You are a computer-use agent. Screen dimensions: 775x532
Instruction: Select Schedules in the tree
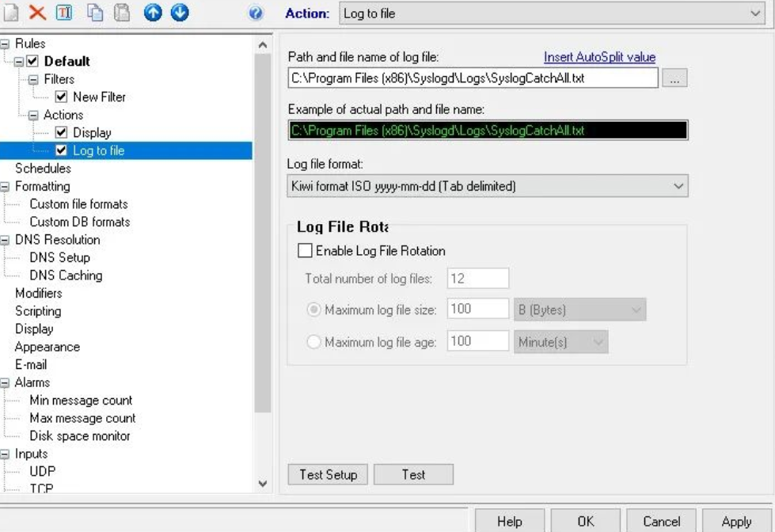point(43,169)
